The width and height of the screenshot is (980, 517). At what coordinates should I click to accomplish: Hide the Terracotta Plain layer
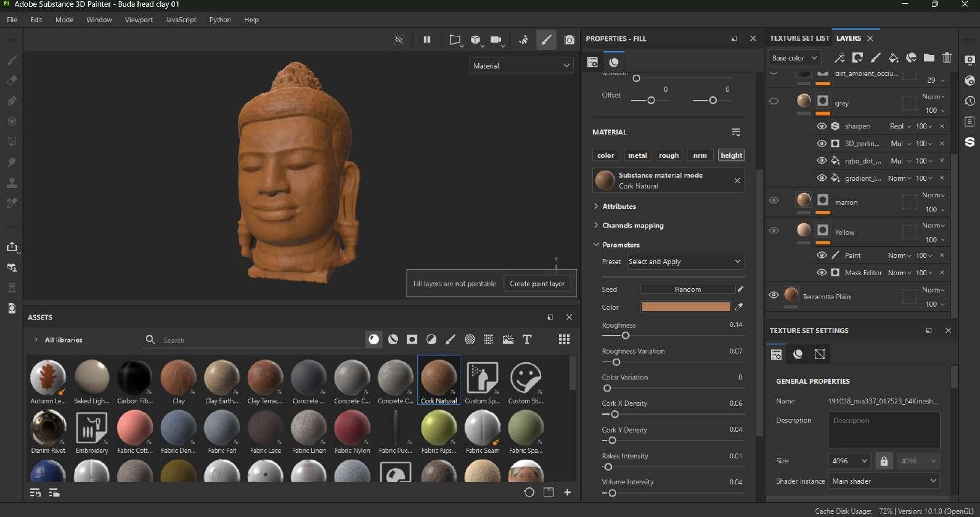[x=774, y=295]
